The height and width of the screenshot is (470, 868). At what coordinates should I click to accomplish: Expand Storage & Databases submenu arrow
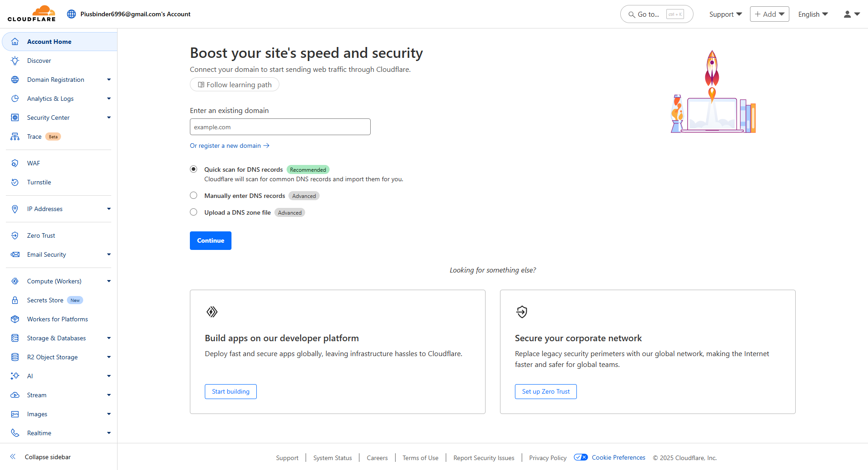click(109, 338)
